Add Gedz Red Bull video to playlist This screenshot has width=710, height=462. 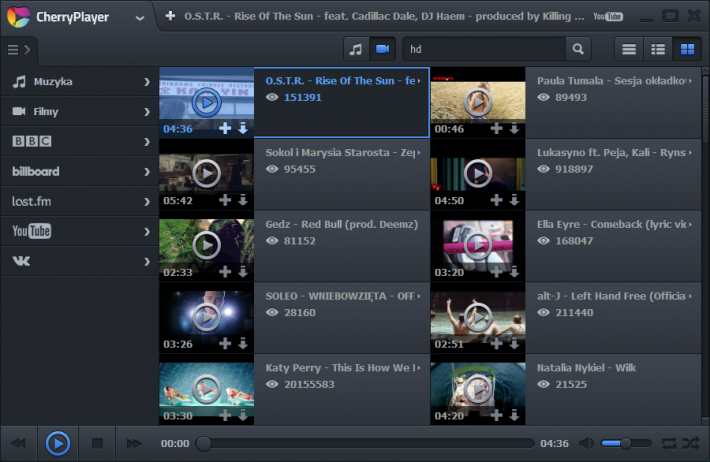click(225, 271)
